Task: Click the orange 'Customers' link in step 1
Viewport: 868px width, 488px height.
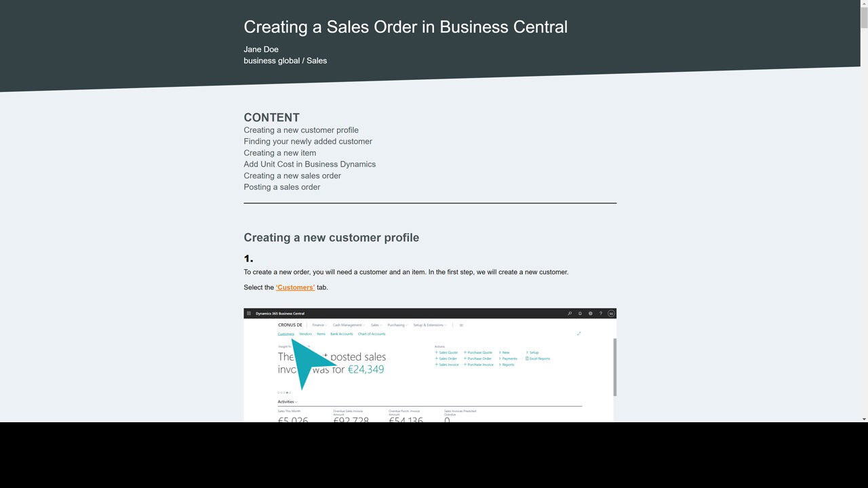Action: [295, 287]
